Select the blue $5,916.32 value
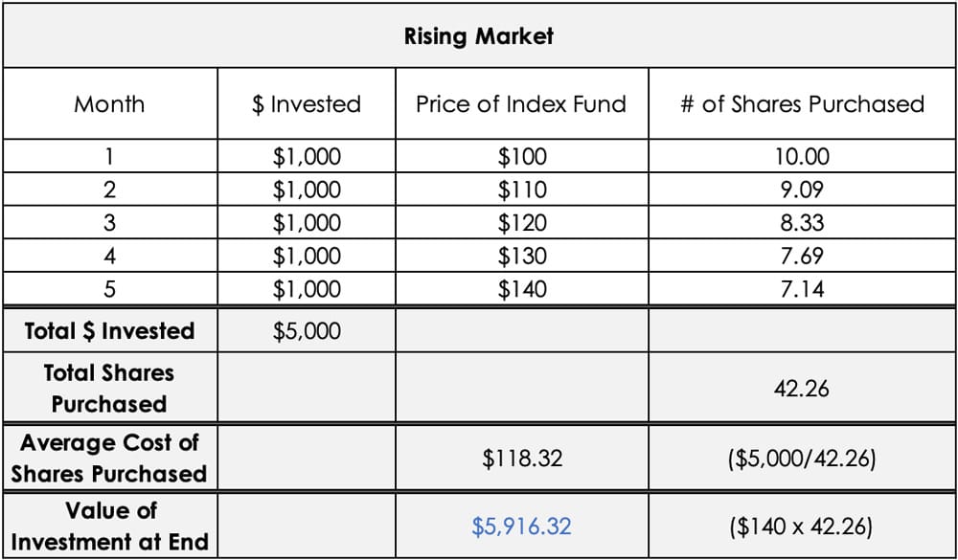The height and width of the screenshot is (560, 958). point(522,526)
